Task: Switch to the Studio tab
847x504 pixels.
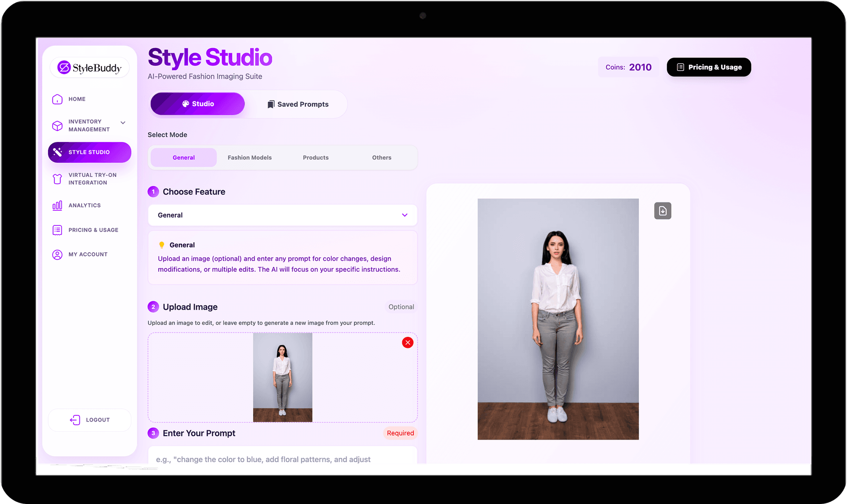Action: point(198,104)
